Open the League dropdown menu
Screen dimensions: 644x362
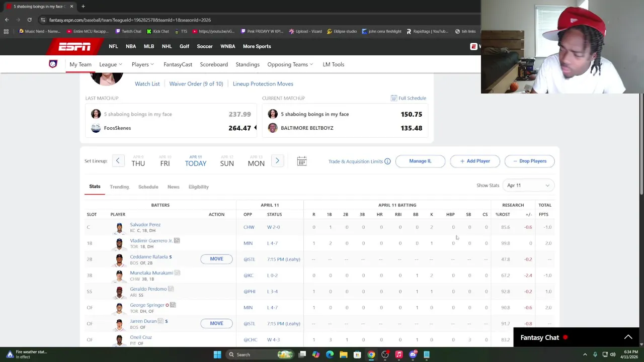(x=110, y=64)
